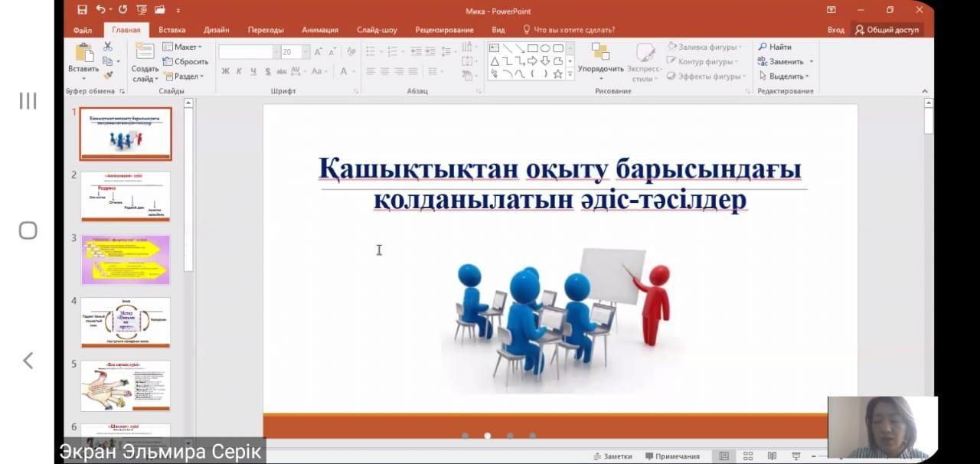Start slideshow from beginning via quick access icon
This screenshot has height=464, width=980.
point(141,11)
